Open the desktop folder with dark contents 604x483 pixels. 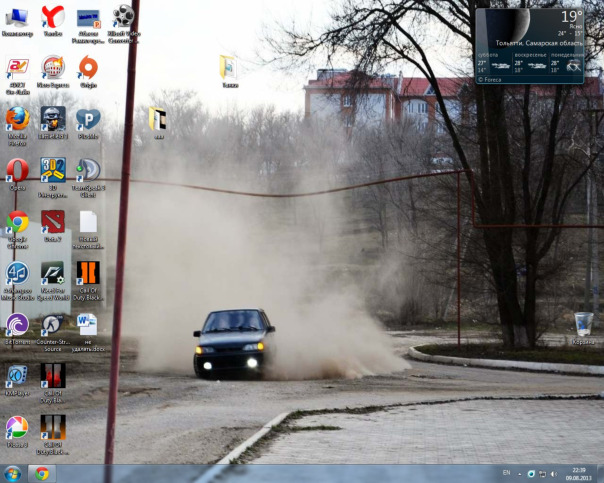click(x=158, y=122)
